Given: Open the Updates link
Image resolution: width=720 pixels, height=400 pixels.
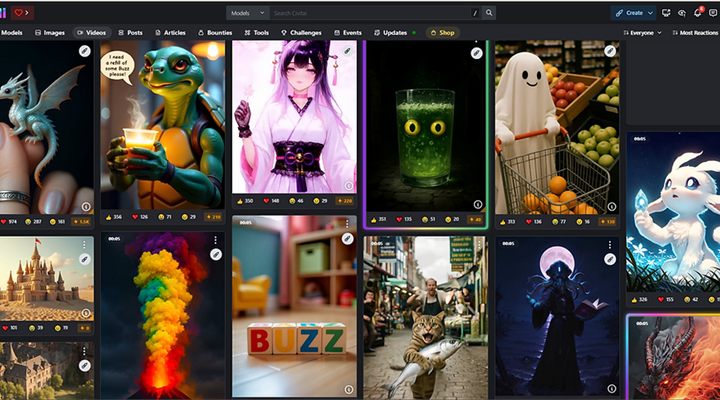Looking at the screenshot, I should click(x=395, y=33).
